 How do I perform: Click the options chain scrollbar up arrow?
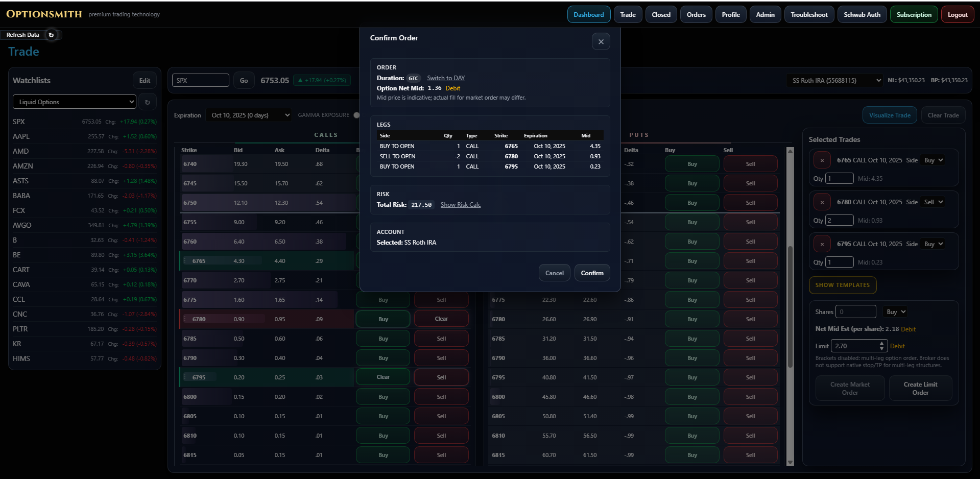790,151
